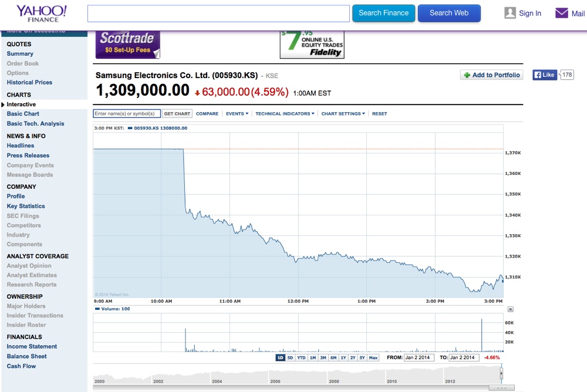Select the YTD range tab
587x392 pixels.
(x=301, y=357)
